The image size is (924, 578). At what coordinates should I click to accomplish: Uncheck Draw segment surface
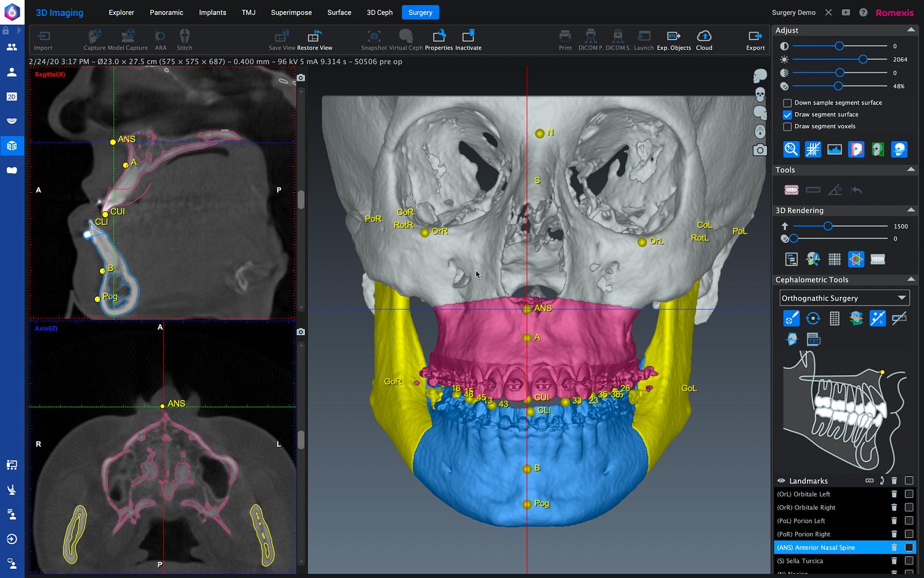[787, 115]
